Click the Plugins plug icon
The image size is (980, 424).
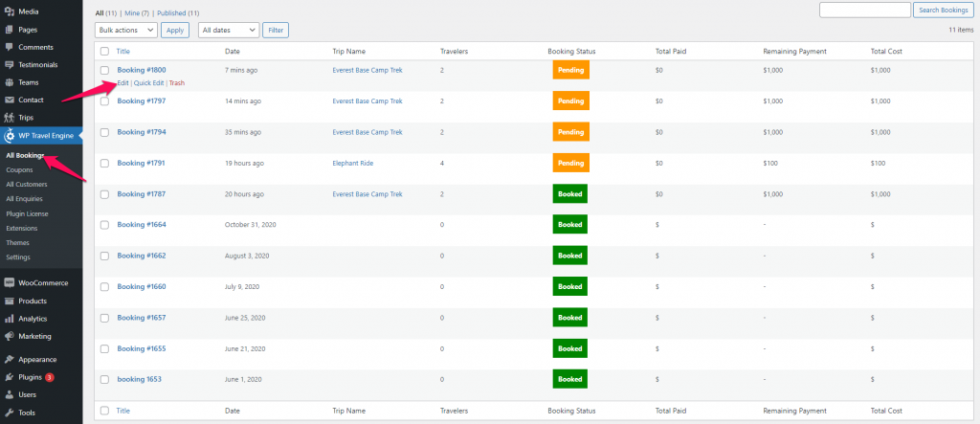point(10,377)
